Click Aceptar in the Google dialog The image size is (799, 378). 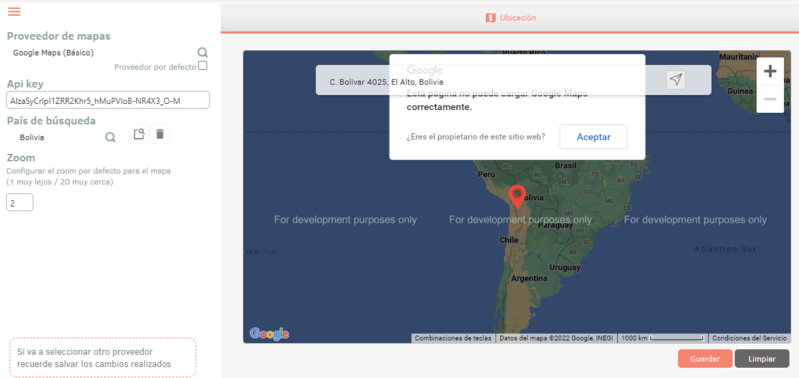pos(594,137)
